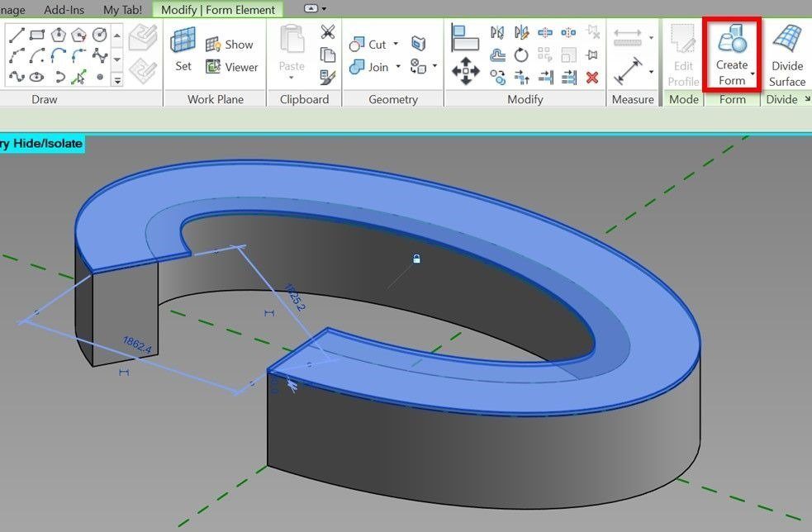Click the Rotate tool icon
This screenshot has width=812, height=532.
(521, 55)
